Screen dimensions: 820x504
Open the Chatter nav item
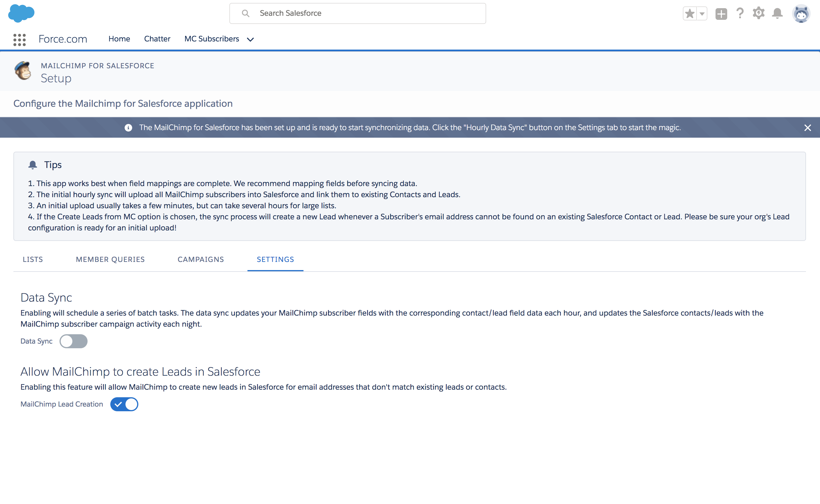tap(157, 39)
